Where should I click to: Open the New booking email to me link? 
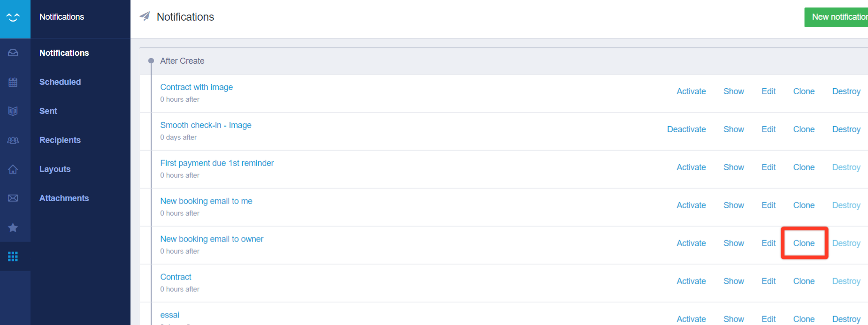pos(206,201)
